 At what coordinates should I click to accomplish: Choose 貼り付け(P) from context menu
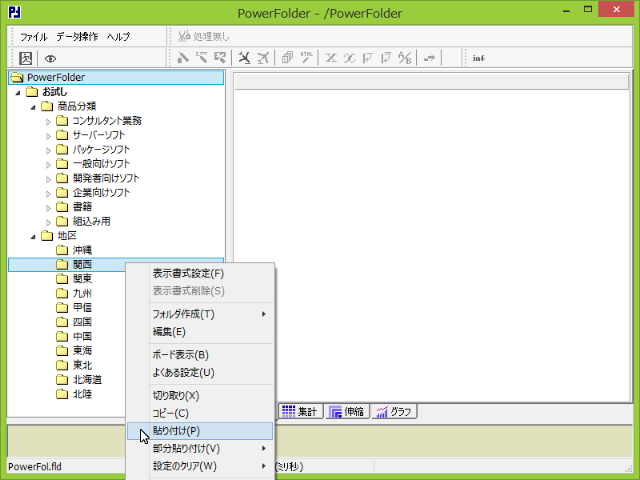[x=200, y=431]
